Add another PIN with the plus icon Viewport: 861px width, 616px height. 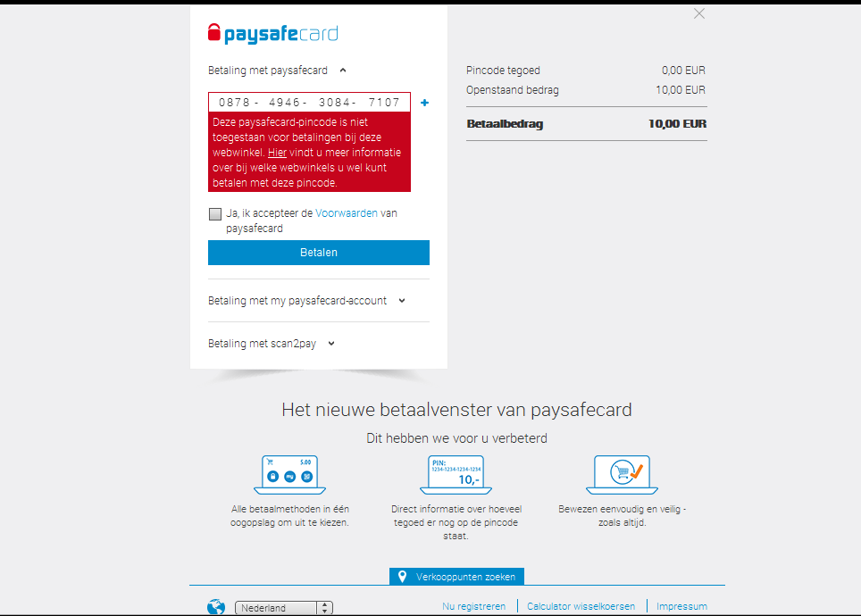click(424, 103)
